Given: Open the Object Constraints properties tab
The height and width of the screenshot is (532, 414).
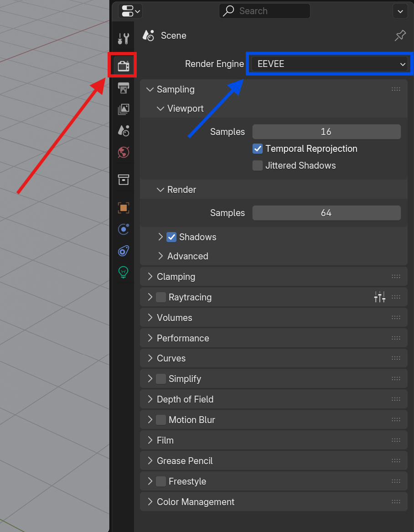Looking at the screenshot, I should pos(123,251).
